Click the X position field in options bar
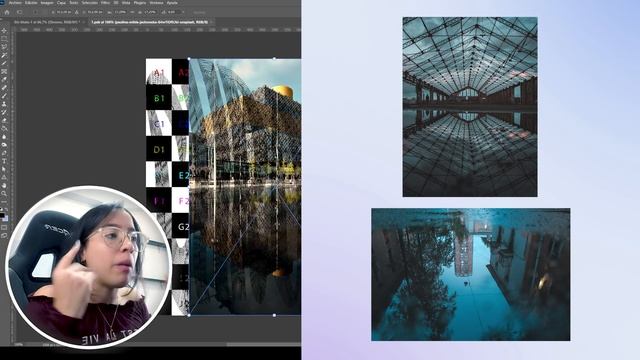The width and height of the screenshot is (640, 360). click(x=64, y=12)
